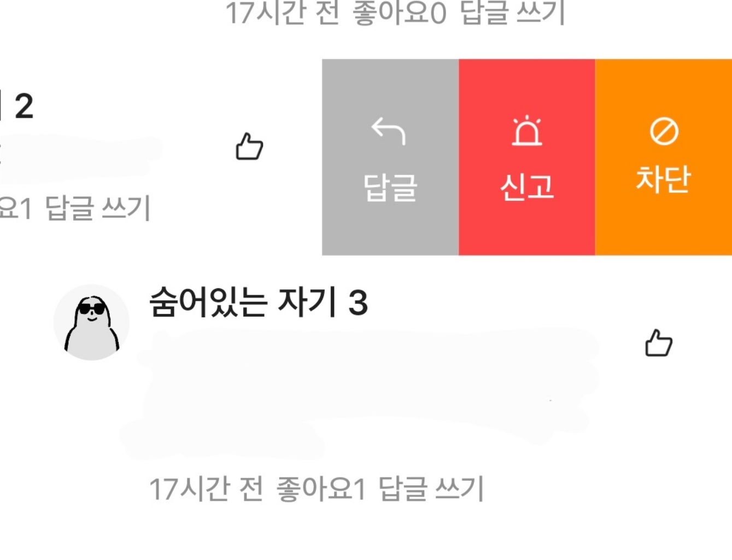Tap the curved reply arrow icon

389,131
